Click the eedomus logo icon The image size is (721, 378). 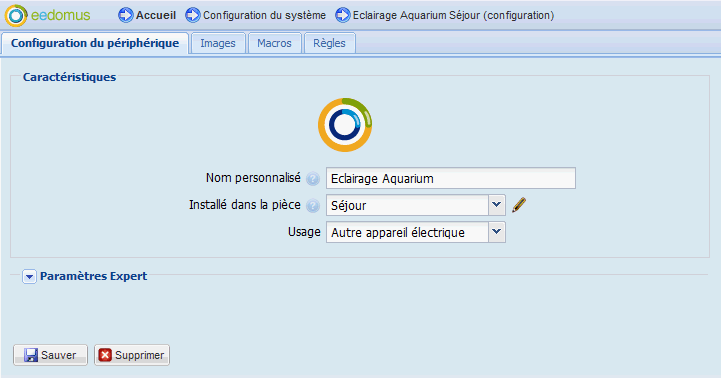pos(16,16)
